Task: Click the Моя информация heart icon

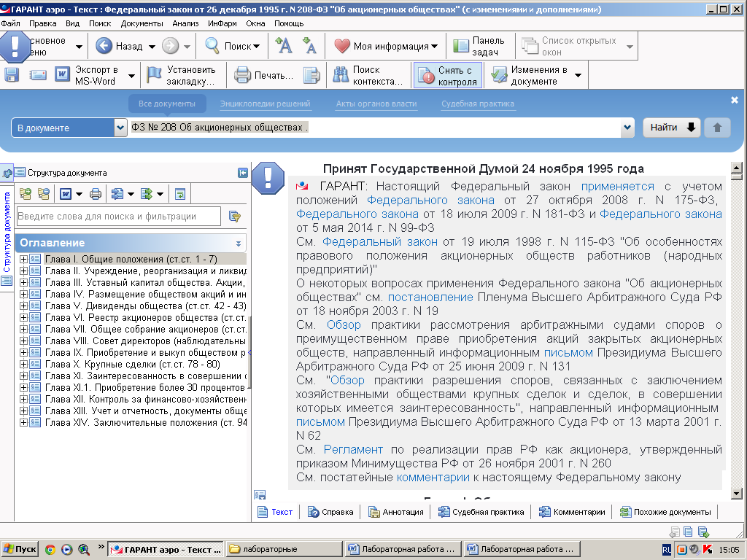Action: tap(341, 46)
